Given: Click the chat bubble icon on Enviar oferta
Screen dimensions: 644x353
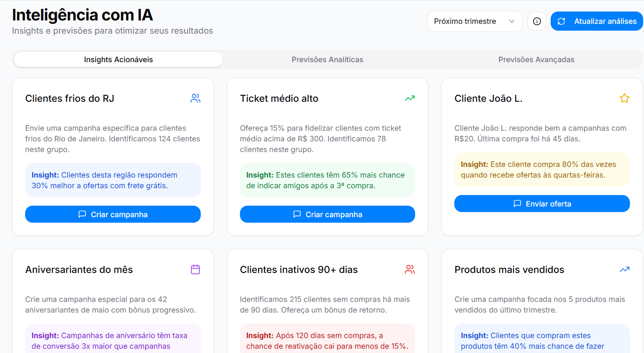Looking at the screenshot, I should point(517,204).
